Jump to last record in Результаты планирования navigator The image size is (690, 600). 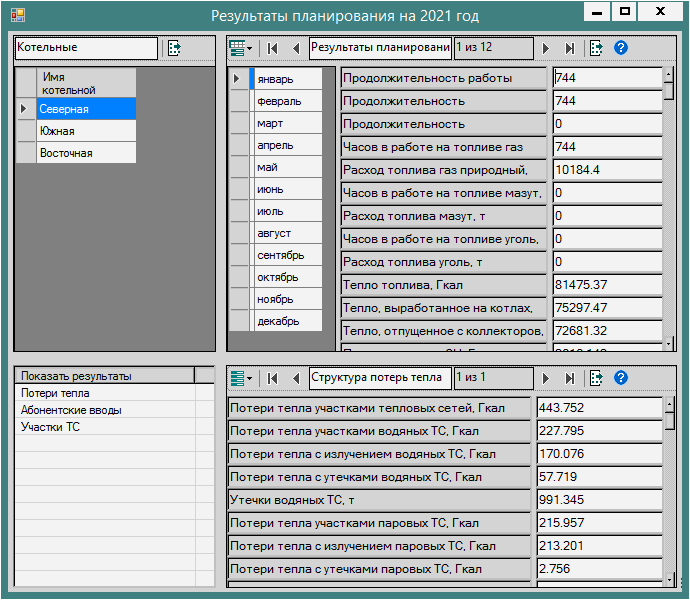coord(570,48)
